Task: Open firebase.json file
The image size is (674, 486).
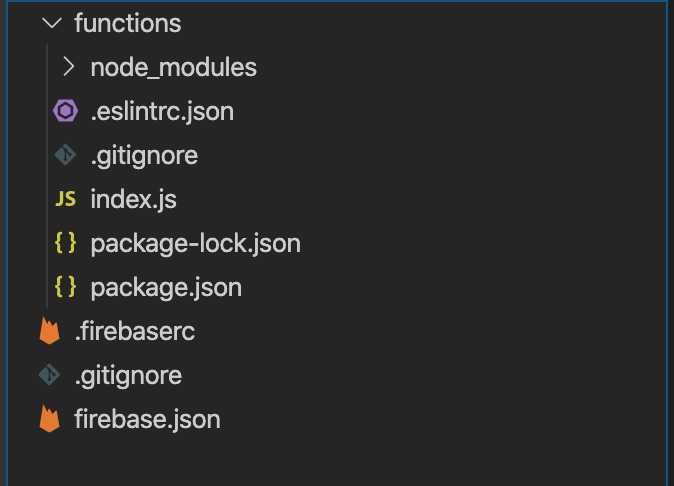Action: (x=147, y=419)
